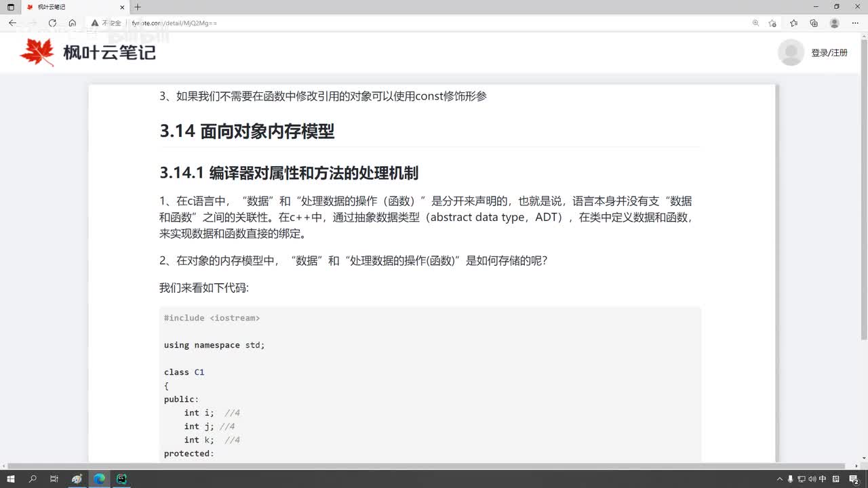Go to the browser Home icon
Image resolution: width=868 pixels, height=488 pixels.
[73, 23]
